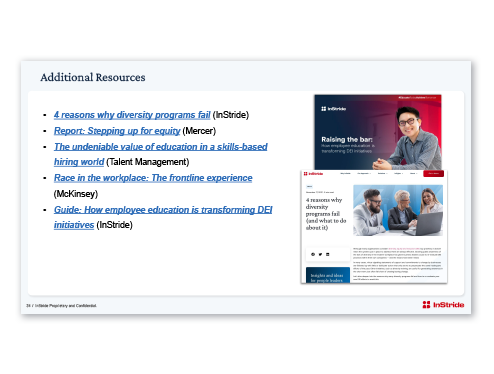Share article via the Facebook icon
The image size is (494, 374).
[313, 254]
